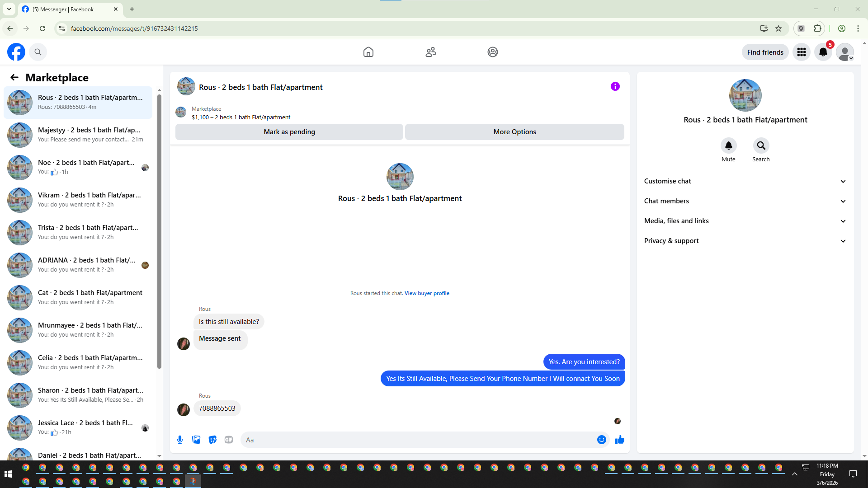Viewport: 868px width, 488px height.
Task: Click the voice clip microphone icon
Action: point(180,440)
